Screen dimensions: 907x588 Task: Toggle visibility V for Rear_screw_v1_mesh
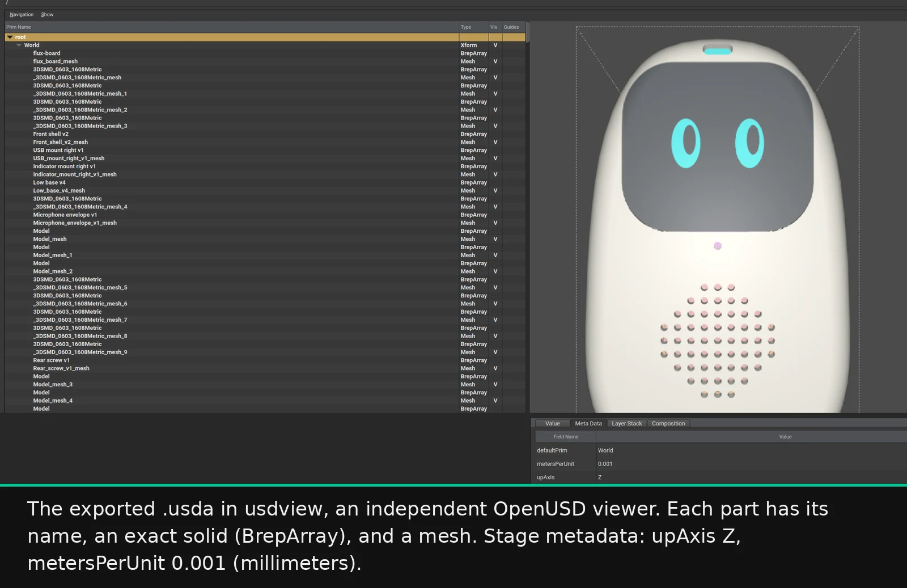tap(495, 368)
